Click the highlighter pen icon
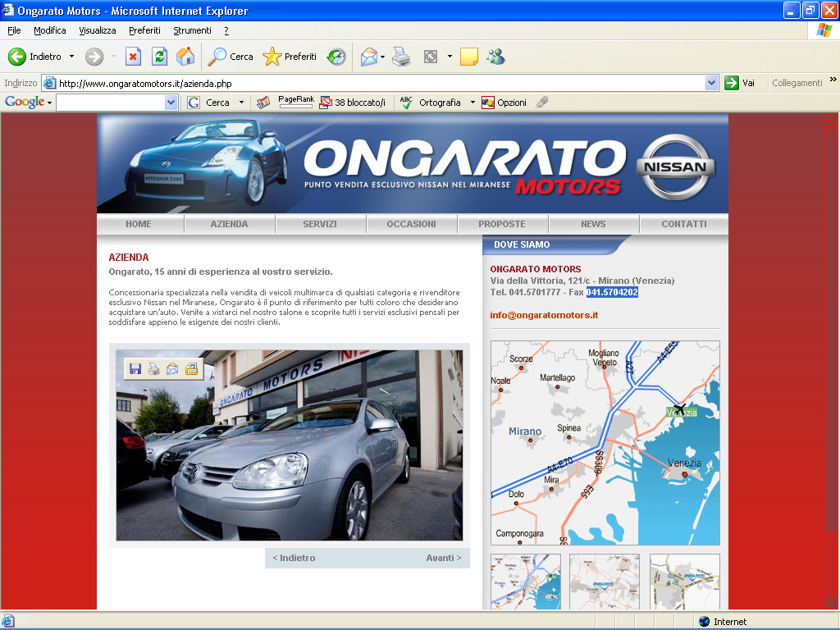The height and width of the screenshot is (630, 840). click(542, 102)
